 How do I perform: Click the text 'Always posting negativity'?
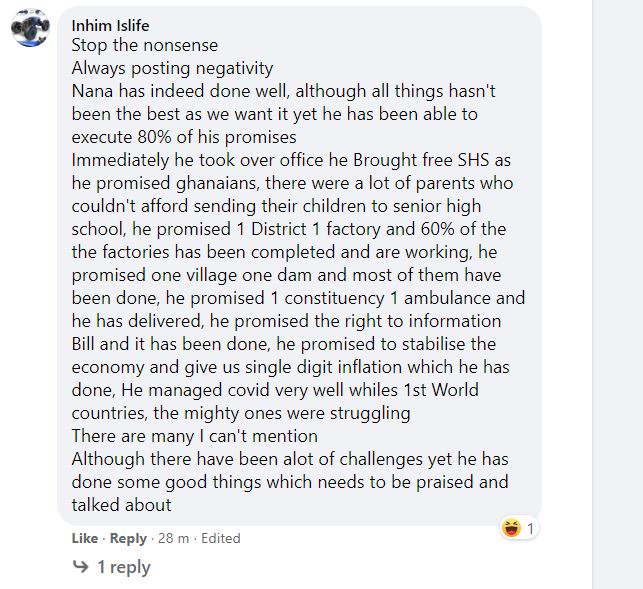[172, 68]
